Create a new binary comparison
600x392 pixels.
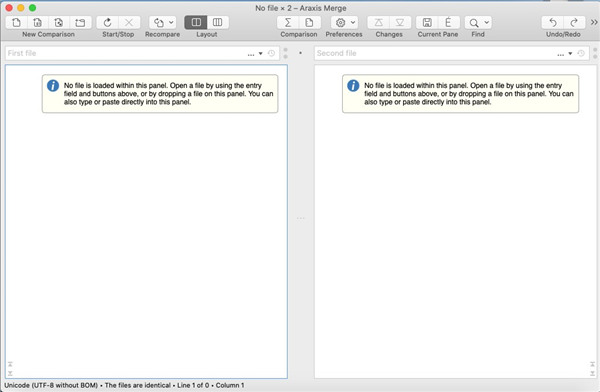[x=37, y=23]
